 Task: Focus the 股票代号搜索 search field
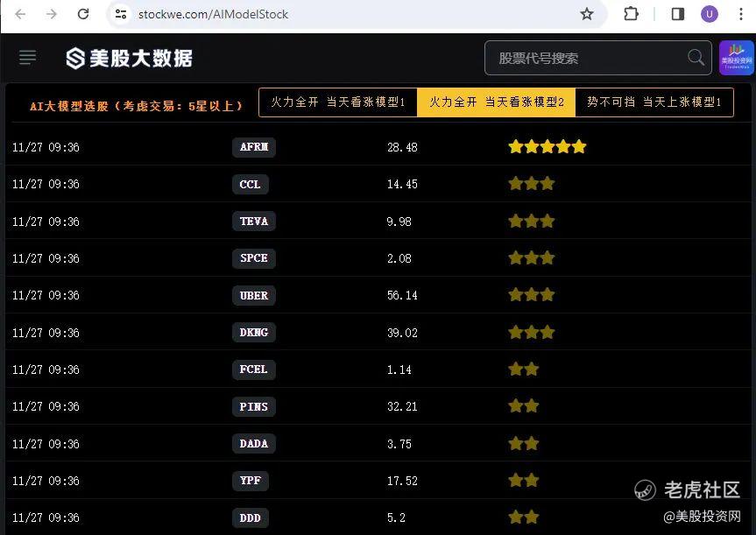point(597,58)
